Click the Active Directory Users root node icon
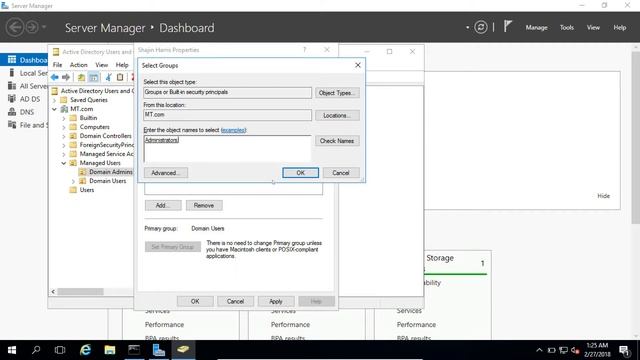The height and width of the screenshot is (360, 640). click(x=55, y=91)
